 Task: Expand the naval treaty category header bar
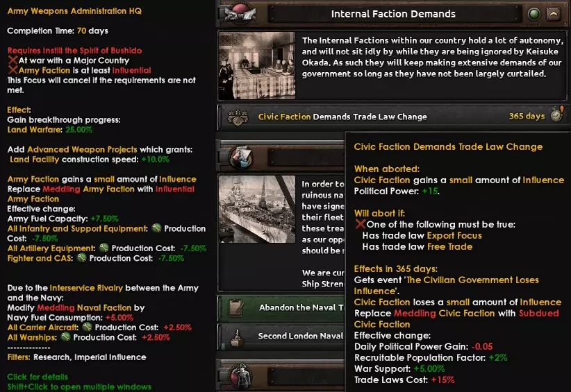pyautogui.click(x=306, y=157)
